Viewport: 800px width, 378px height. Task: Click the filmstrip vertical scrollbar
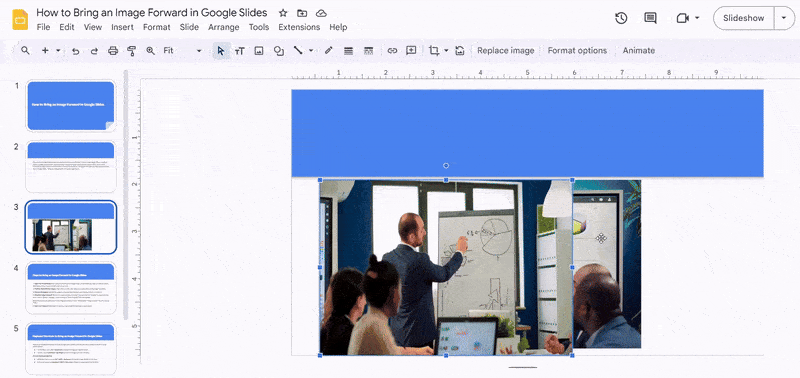(x=126, y=194)
